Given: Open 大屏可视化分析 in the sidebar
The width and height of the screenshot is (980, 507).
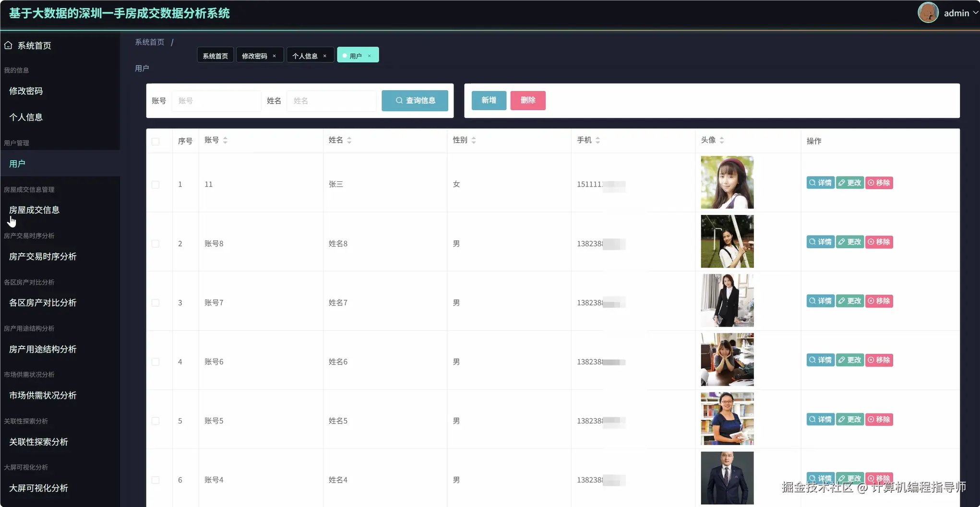Looking at the screenshot, I should point(38,488).
